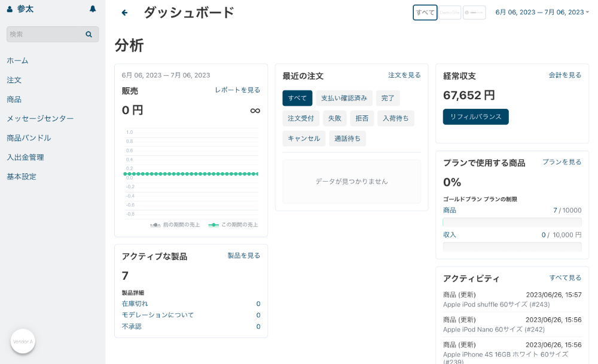The width and height of the screenshot is (598, 364).
Task: Click the 製品を見る link
Action: point(244,255)
